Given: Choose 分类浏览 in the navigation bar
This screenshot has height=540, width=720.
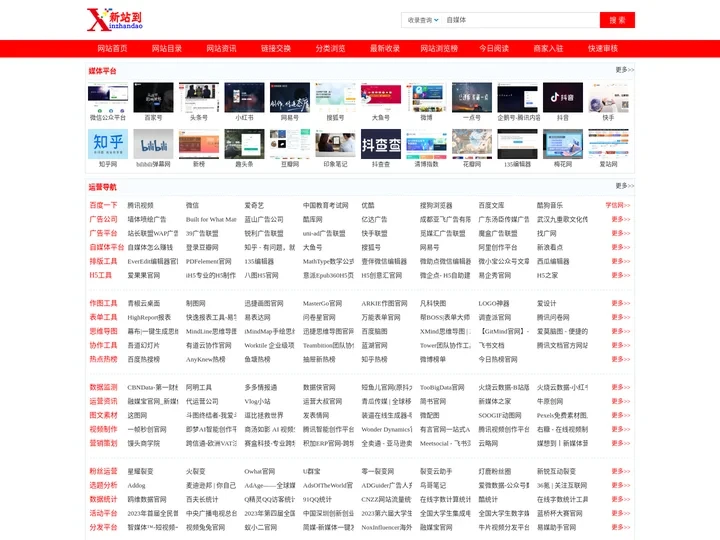Looking at the screenshot, I should pyautogui.click(x=330, y=49).
